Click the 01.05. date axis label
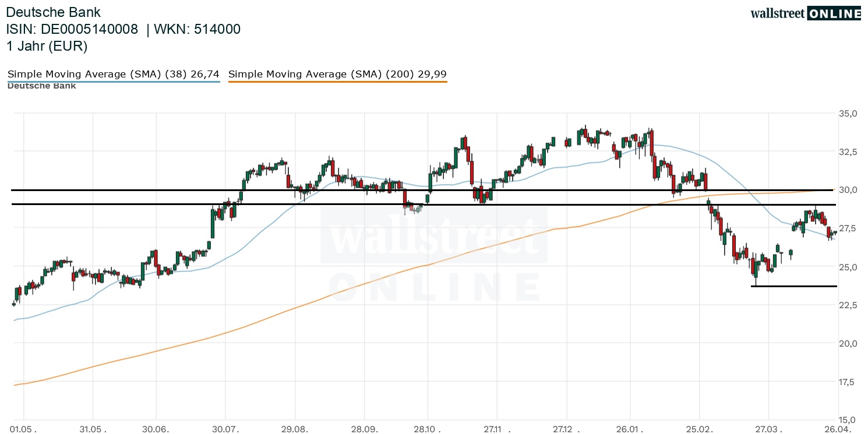Viewport: 868px width, 434px height. [x=24, y=429]
